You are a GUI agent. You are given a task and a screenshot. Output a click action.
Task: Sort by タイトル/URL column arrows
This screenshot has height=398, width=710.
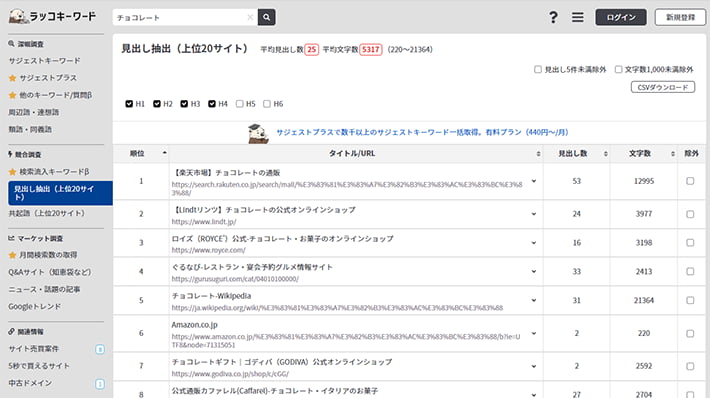538,154
